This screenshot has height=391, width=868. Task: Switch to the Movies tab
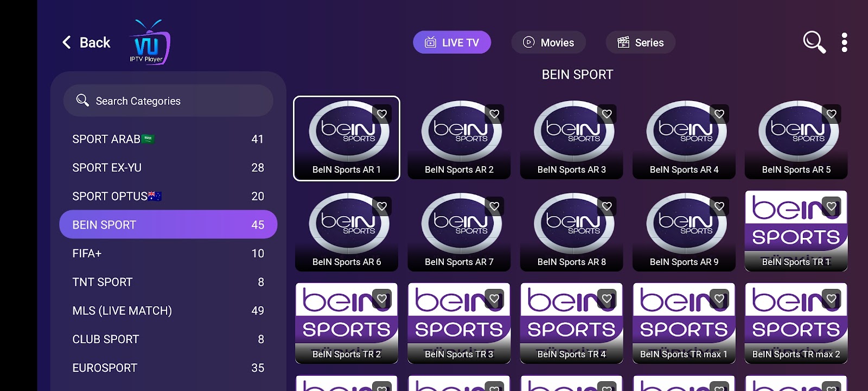(548, 42)
